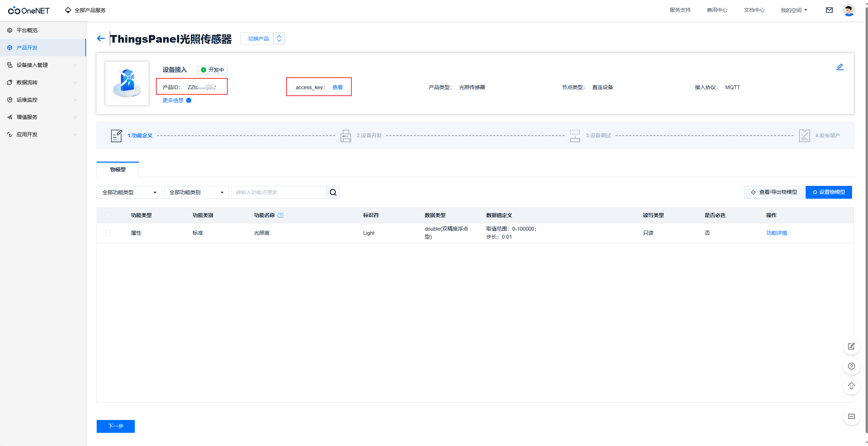Open 文档中心 in the top menu
This screenshot has height=446, width=868.
point(754,10)
